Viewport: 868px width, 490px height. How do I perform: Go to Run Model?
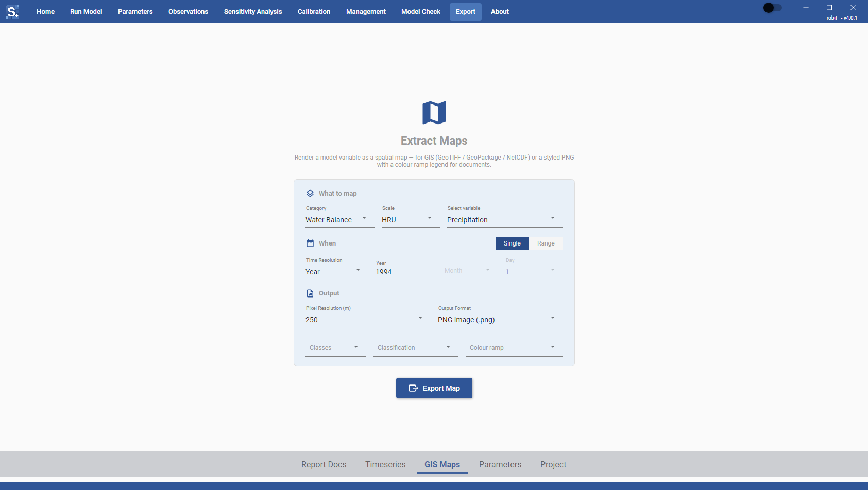(86, 11)
